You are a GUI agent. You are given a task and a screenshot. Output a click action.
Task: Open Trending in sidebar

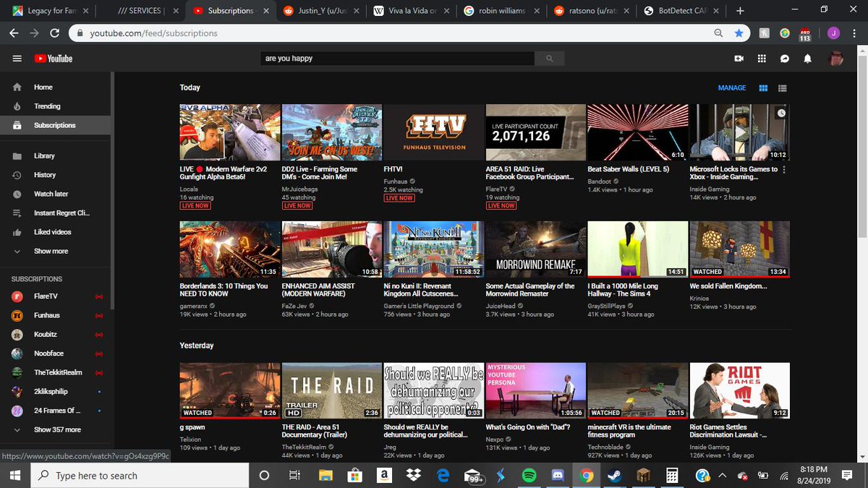(56, 106)
